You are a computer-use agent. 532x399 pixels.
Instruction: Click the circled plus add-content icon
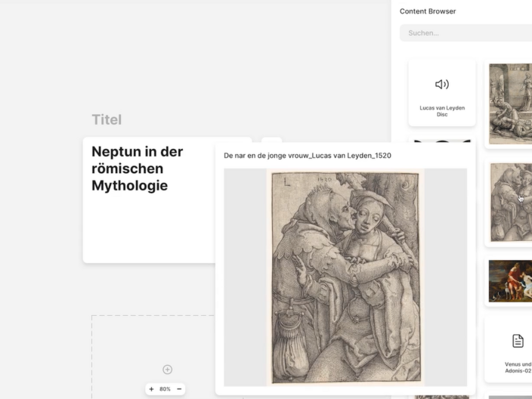point(167,370)
